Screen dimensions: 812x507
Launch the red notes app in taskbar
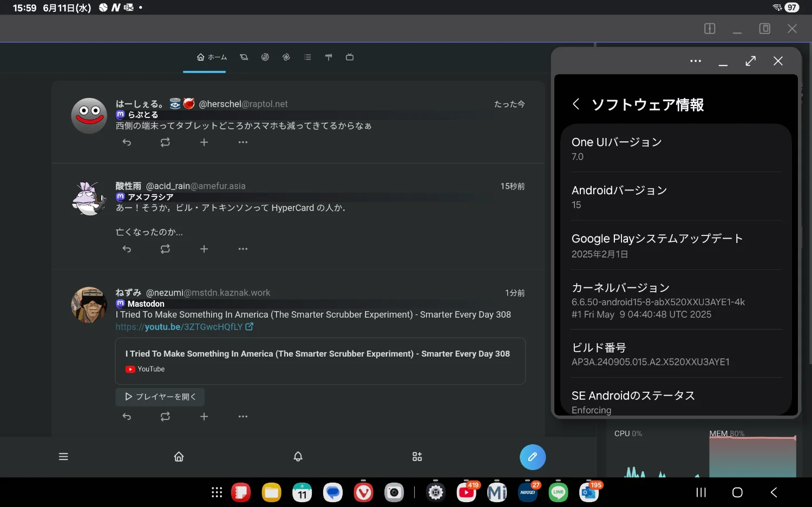click(x=241, y=492)
